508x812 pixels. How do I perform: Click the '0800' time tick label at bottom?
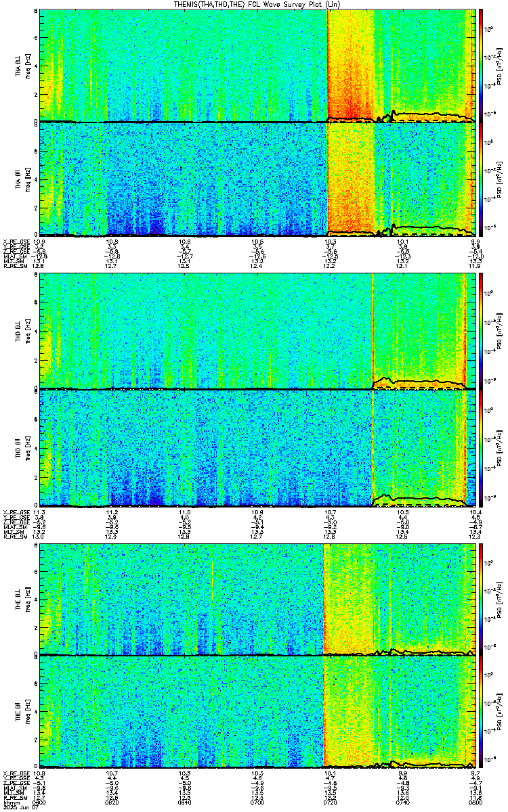pyautogui.click(x=474, y=802)
